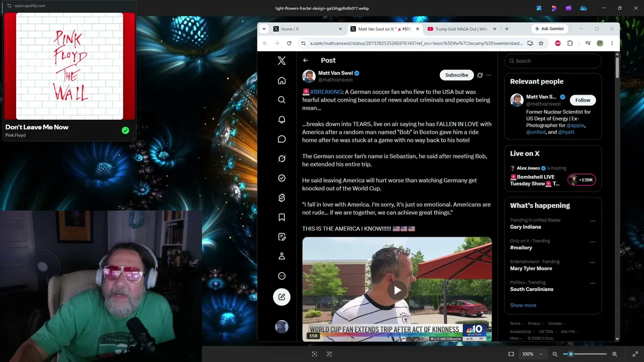The width and height of the screenshot is (644, 362).
Task: Open the Articles icon in X sidebar
Action: coord(282,237)
